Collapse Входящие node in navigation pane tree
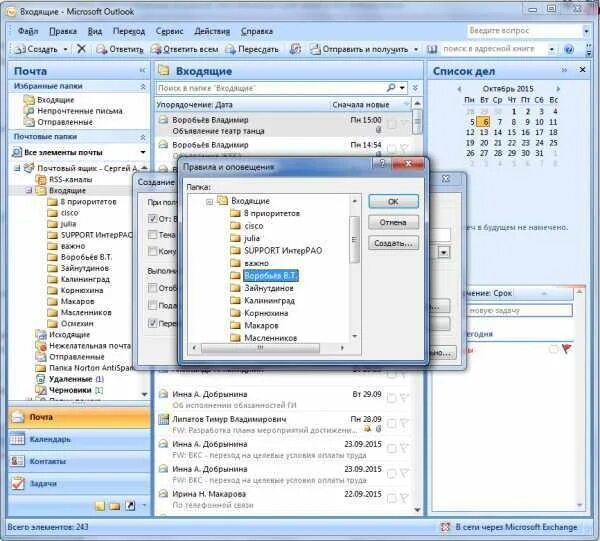Image resolution: width=600 pixels, height=541 pixels. click(x=29, y=190)
